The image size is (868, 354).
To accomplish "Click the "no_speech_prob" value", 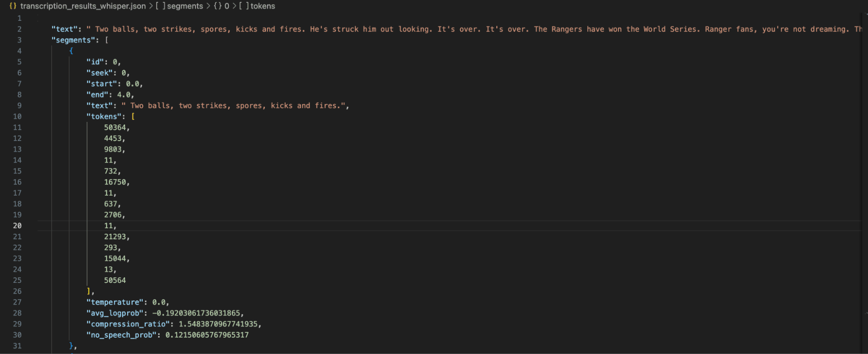I will pos(207,335).
